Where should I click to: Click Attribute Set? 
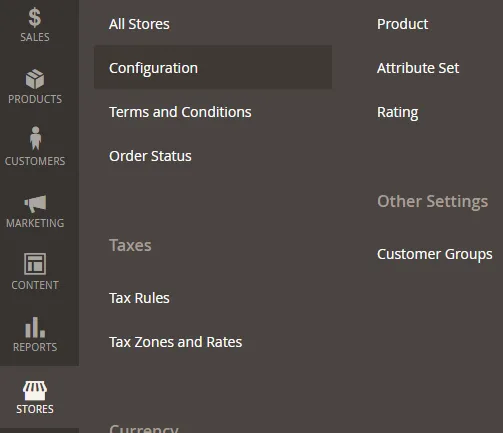(418, 68)
